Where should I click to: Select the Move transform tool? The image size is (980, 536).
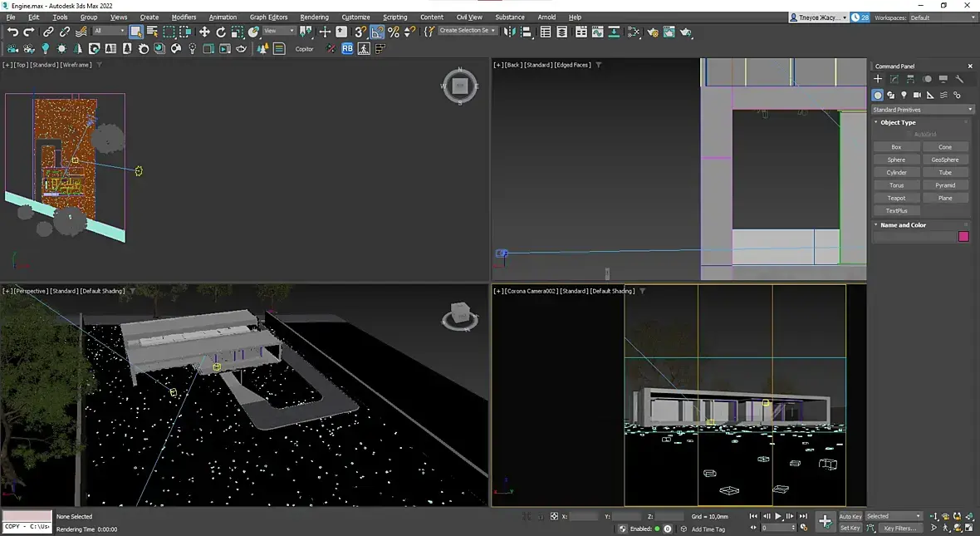click(x=204, y=32)
